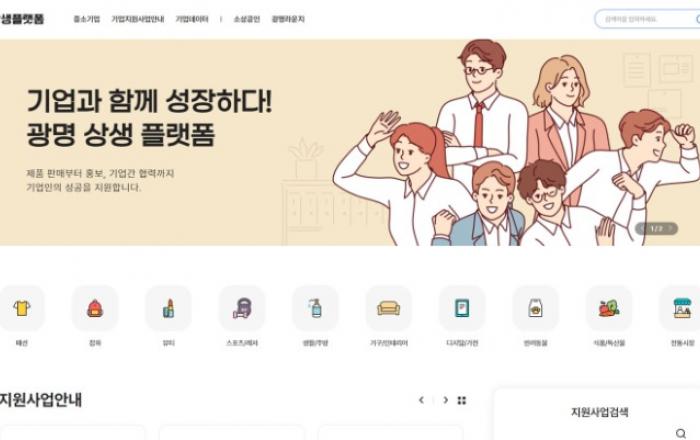Screen dimensions: 700x440
Task: Click the magnifier icon in 지원사업검색 panel
Action: pyautogui.click(x=680, y=433)
